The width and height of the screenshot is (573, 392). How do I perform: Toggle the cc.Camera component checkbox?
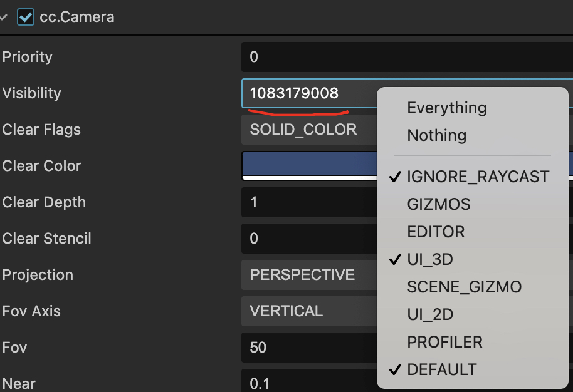[x=26, y=17]
